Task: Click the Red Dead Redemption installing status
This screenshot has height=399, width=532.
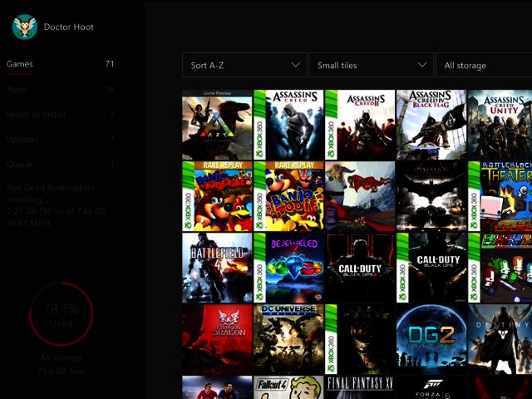Action: point(57,205)
